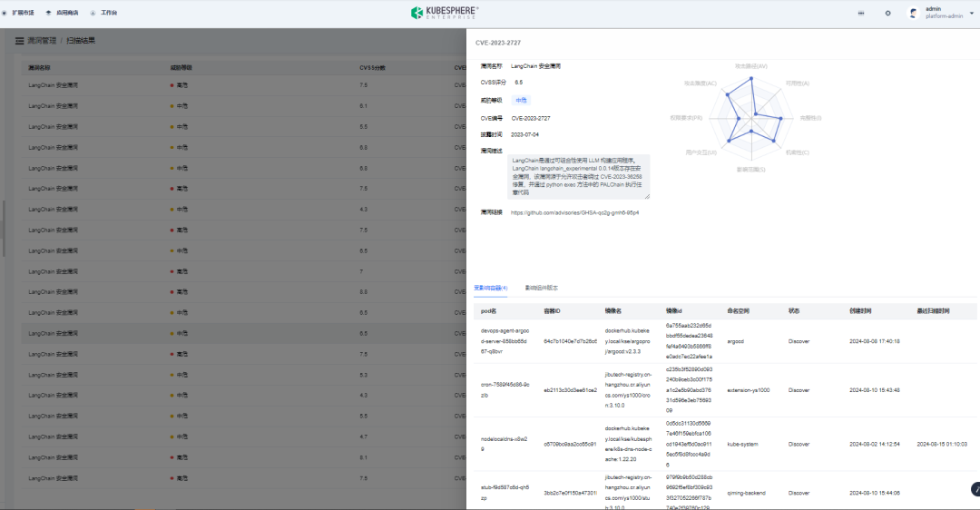This screenshot has height=510, width=980.
Task: Click the 最近扫描时间 column header
Action: 933,311
